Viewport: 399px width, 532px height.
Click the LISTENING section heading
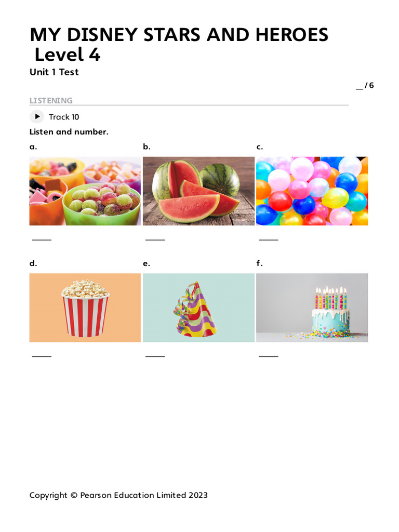51,100
